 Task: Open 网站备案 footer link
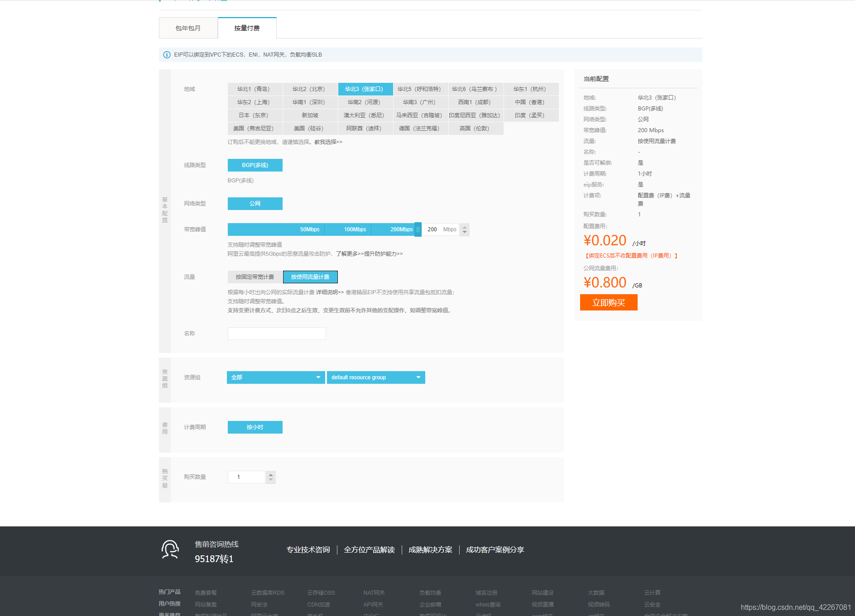click(x=206, y=605)
